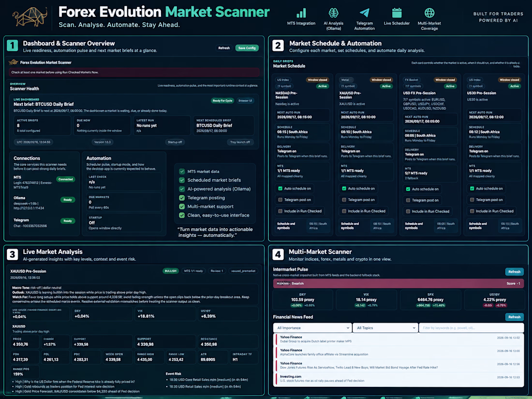Click the xauusd_premarket tag
This screenshot has width=532, height=399.
[243, 271]
